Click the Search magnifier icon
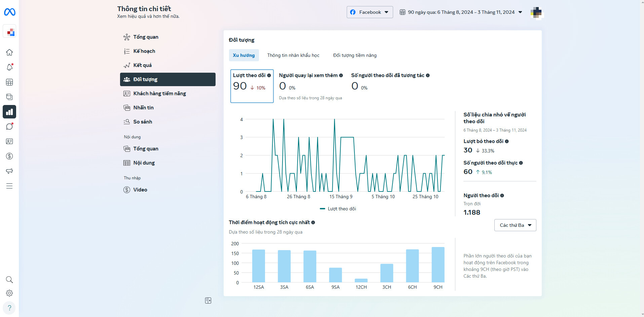This screenshot has width=644, height=317. pos(9,280)
